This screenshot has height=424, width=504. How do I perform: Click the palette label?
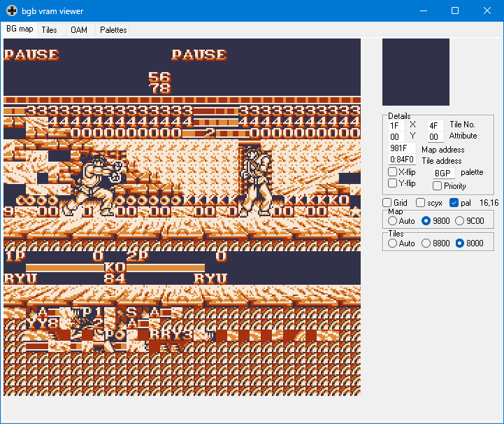point(472,172)
